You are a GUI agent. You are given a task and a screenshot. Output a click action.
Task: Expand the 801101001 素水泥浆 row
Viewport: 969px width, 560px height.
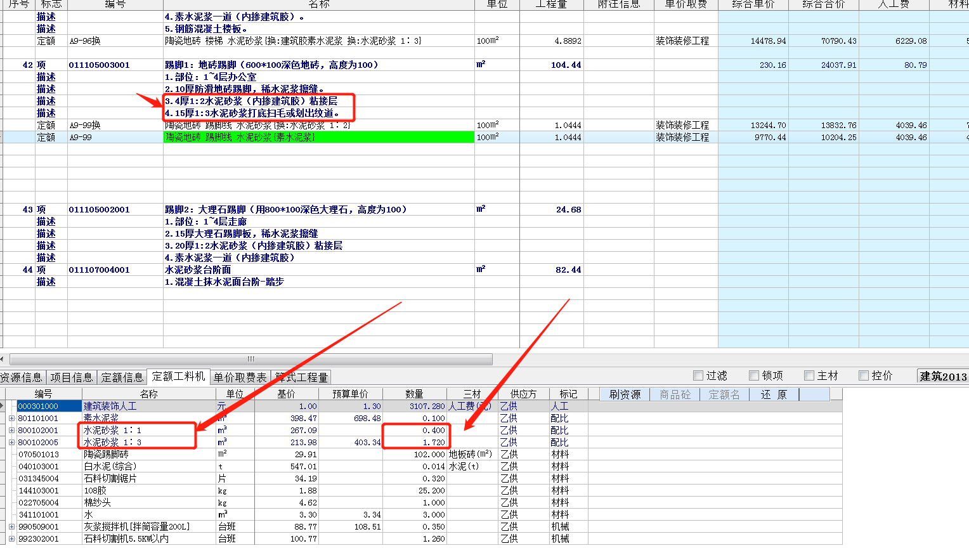[x=11, y=419]
